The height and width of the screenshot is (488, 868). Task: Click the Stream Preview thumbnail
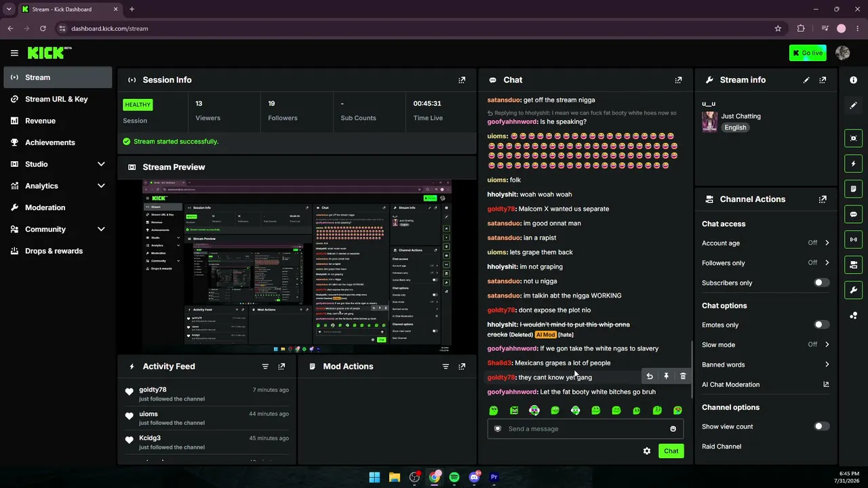tap(297, 266)
